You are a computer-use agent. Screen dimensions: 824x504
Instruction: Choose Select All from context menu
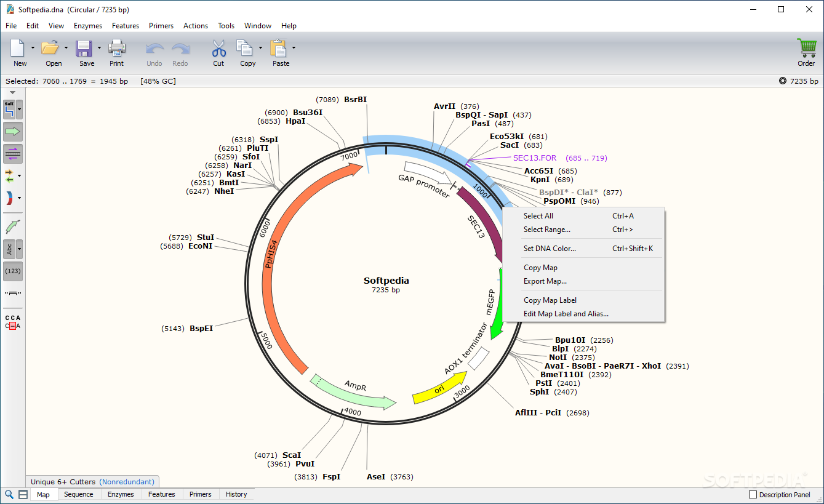click(x=583, y=216)
